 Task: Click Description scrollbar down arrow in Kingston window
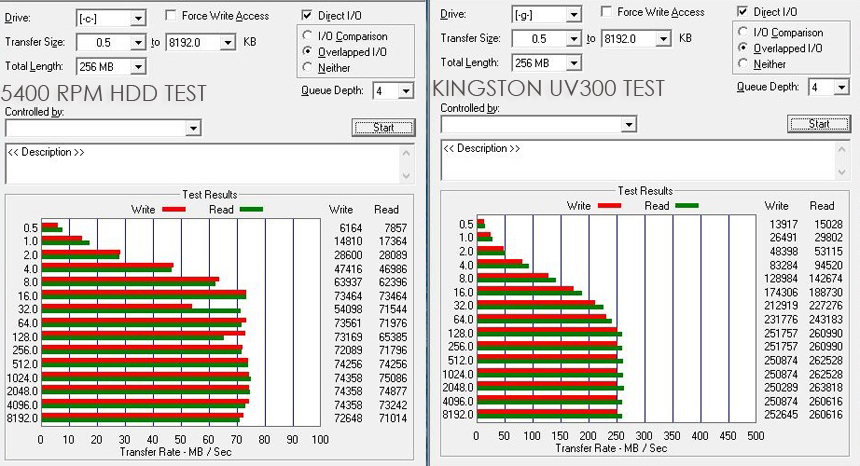click(x=842, y=172)
